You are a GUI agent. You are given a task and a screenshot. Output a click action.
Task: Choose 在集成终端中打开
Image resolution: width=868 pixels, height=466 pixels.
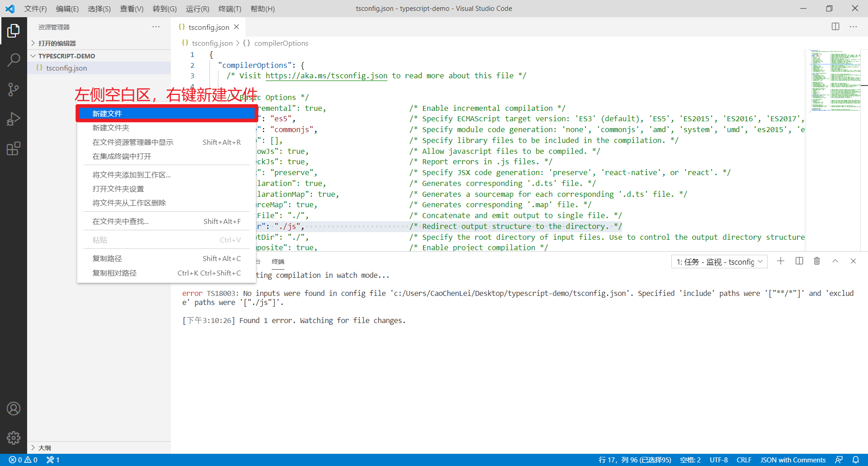pyautogui.click(x=166, y=156)
